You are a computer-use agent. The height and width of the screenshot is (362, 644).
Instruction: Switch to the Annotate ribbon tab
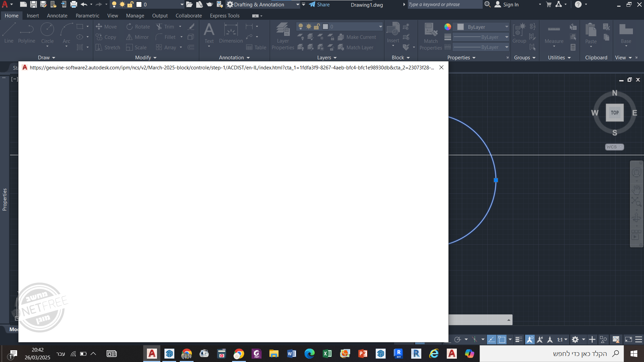tap(57, 16)
